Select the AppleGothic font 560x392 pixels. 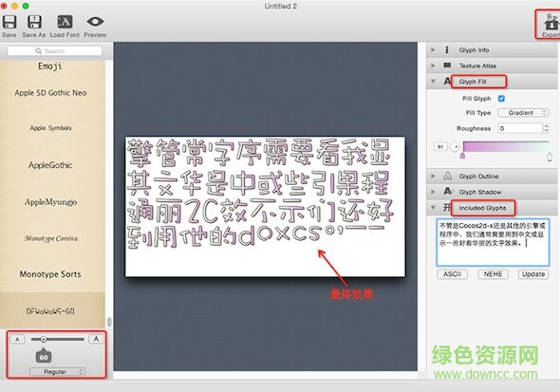(50, 165)
